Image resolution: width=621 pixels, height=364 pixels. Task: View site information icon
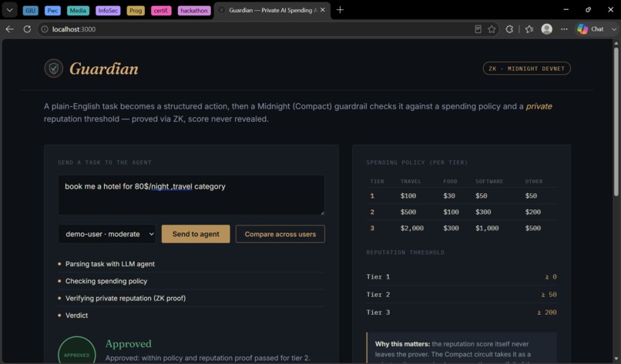(x=45, y=29)
